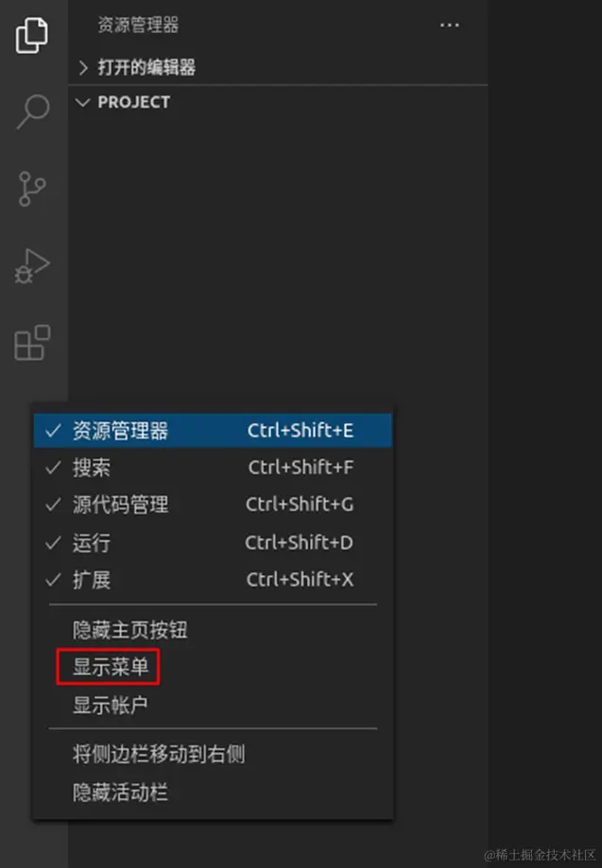Uncheck 搜索 in the context menu
The height and width of the screenshot is (868, 602).
(x=213, y=468)
